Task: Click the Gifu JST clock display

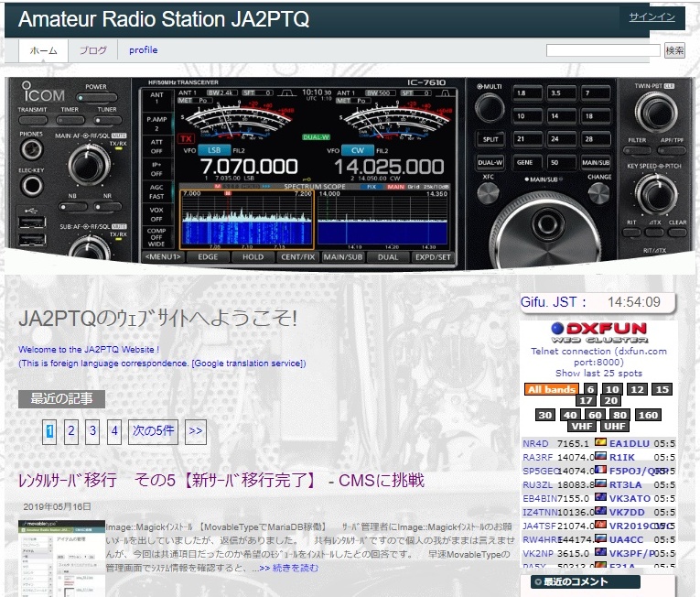Action: point(598,302)
